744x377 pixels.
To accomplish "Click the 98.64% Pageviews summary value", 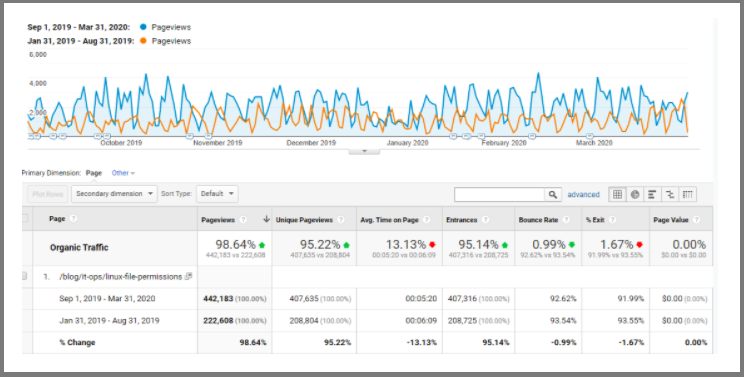I will 235,245.
